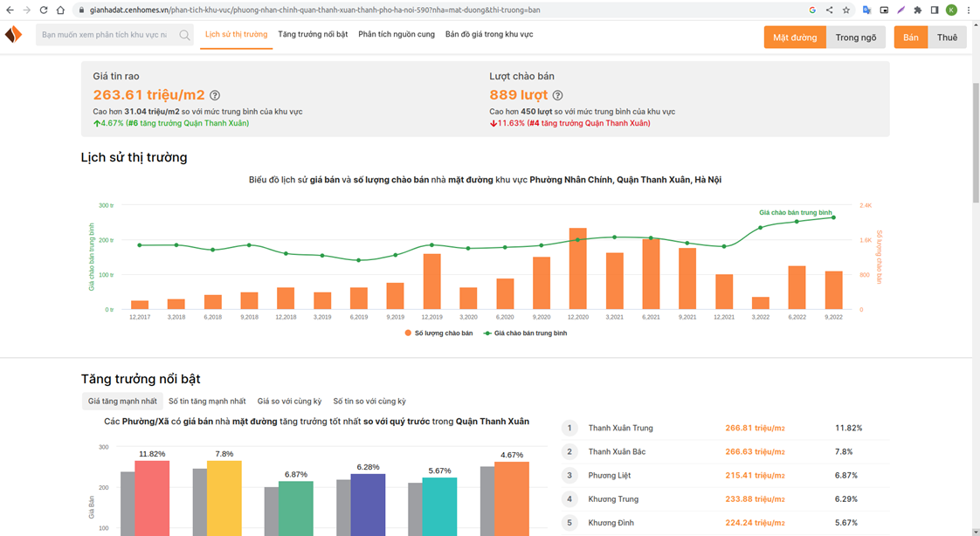This screenshot has height=536, width=980.
Task: Reload the page
Action: (x=44, y=10)
